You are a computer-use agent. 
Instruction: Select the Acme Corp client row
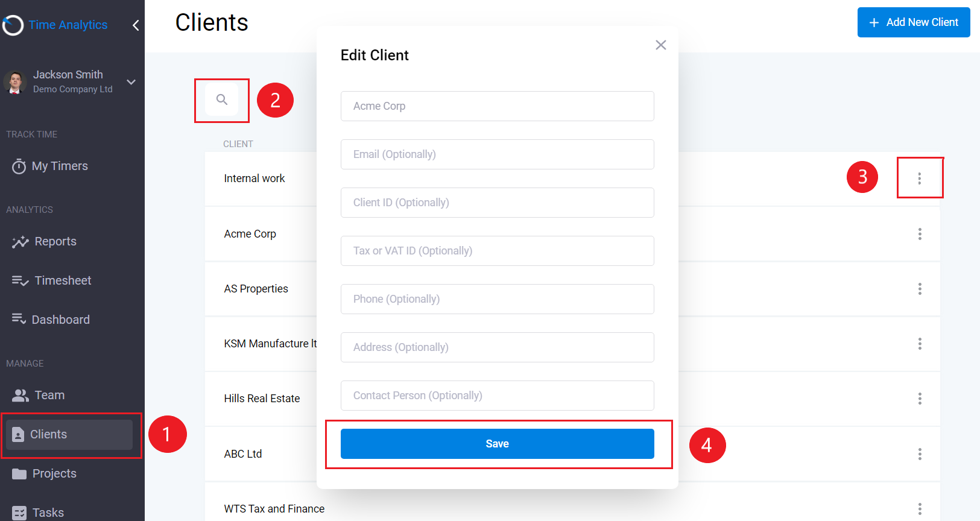point(572,234)
